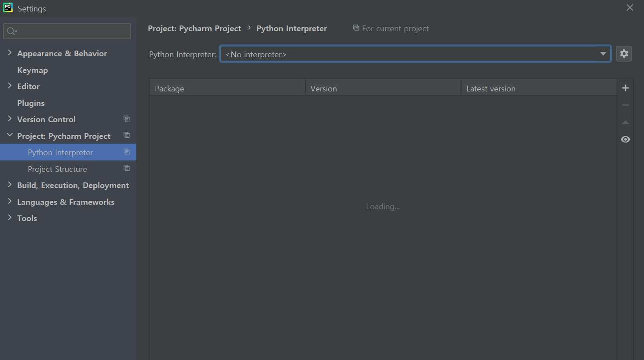The image size is (644, 360).
Task: Toggle show early releases eye icon
Action: pos(626,139)
